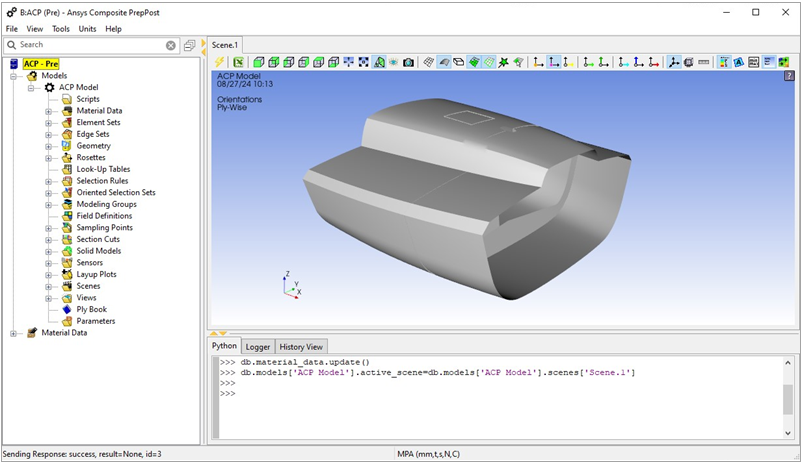The width and height of the screenshot is (803, 464).
Task: Open the Units menu
Action: tap(87, 29)
